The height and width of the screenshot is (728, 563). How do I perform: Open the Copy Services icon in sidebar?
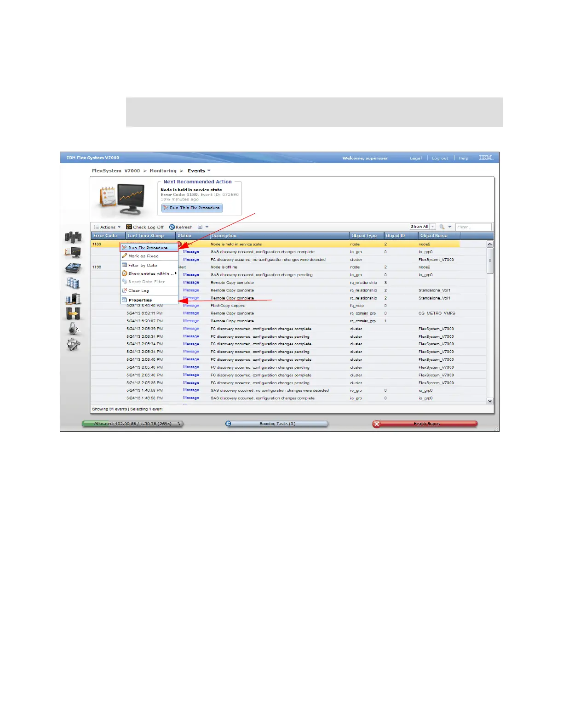tap(73, 314)
